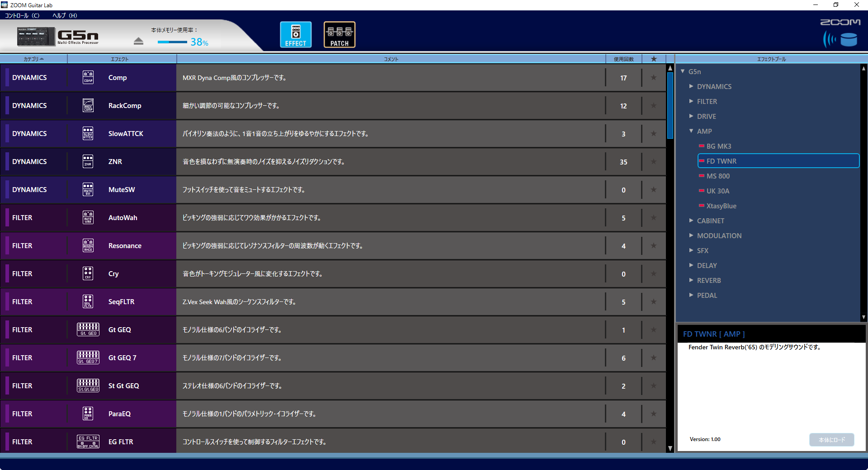Expand the CABINET tree category
Screen dimensions: 868x470
click(691, 221)
